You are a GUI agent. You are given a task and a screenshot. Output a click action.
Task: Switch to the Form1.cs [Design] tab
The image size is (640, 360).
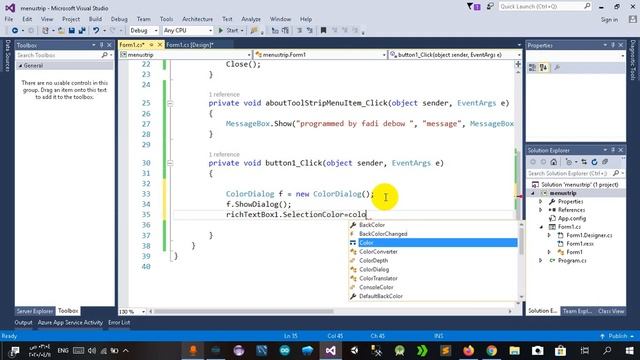click(x=190, y=45)
